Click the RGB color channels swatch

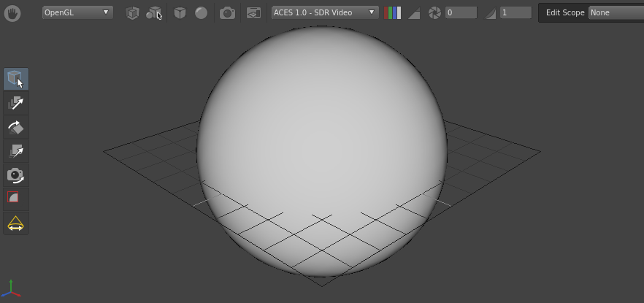point(392,13)
